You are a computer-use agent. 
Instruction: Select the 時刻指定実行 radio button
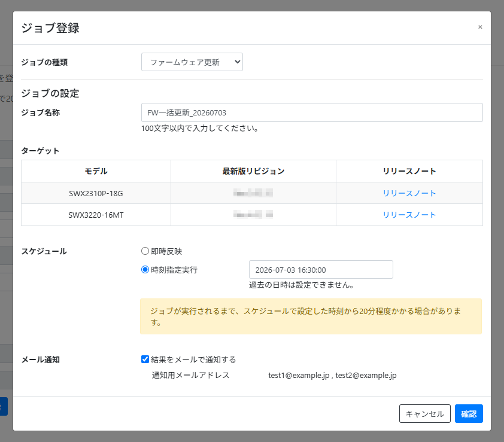pyautogui.click(x=145, y=270)
